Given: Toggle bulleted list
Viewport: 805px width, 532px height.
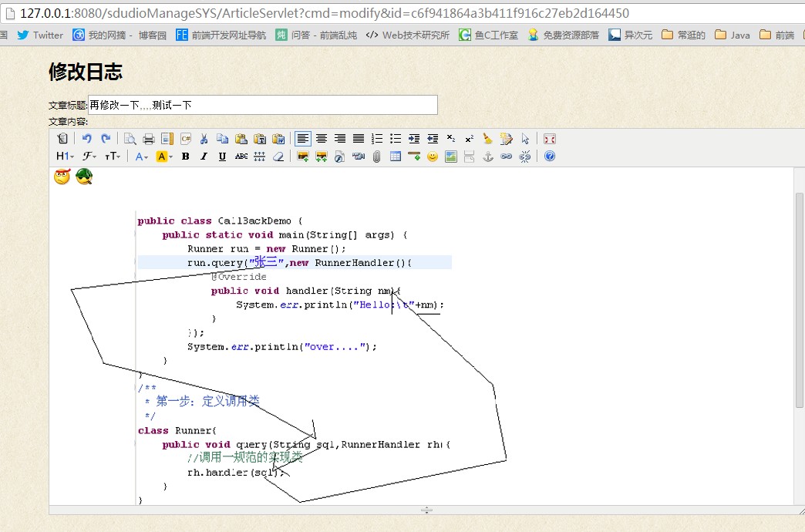Looking at the screenshot, I should pos(396,139).
